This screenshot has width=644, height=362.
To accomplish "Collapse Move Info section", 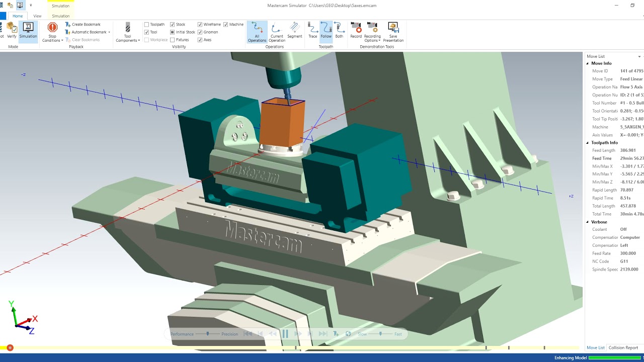I will tap(588, 63).
